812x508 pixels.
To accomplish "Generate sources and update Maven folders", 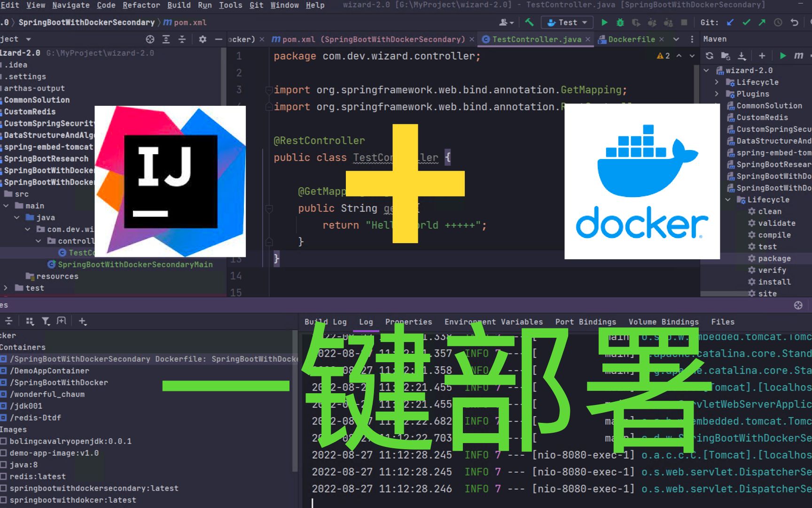I will point(726,56).
